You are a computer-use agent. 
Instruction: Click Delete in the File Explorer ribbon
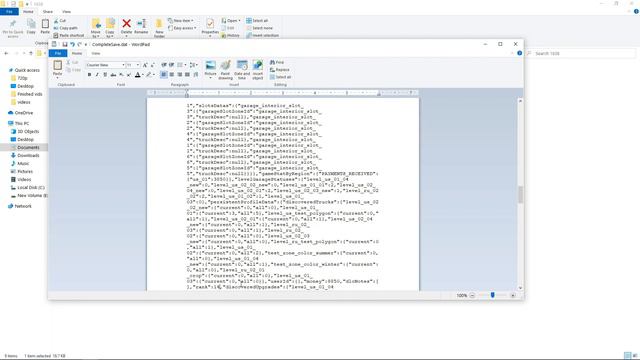[127, 26]
